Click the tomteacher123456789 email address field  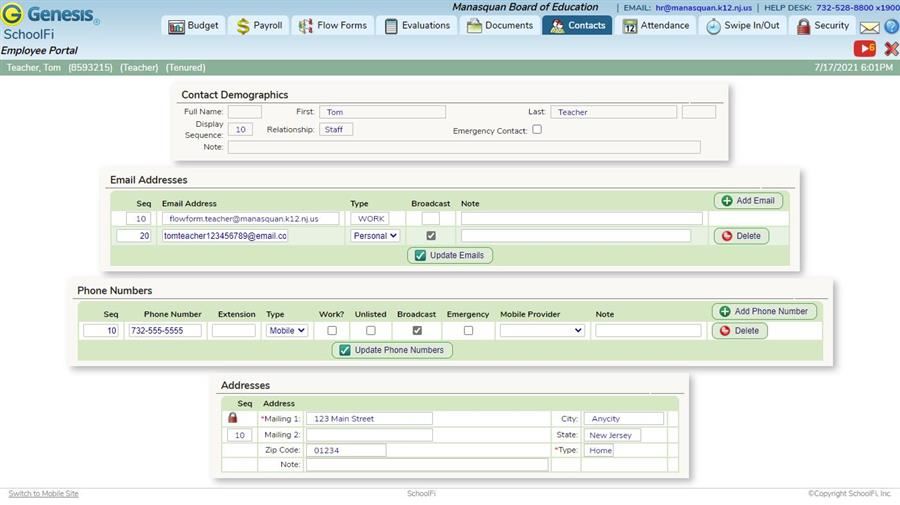[225, 236]
